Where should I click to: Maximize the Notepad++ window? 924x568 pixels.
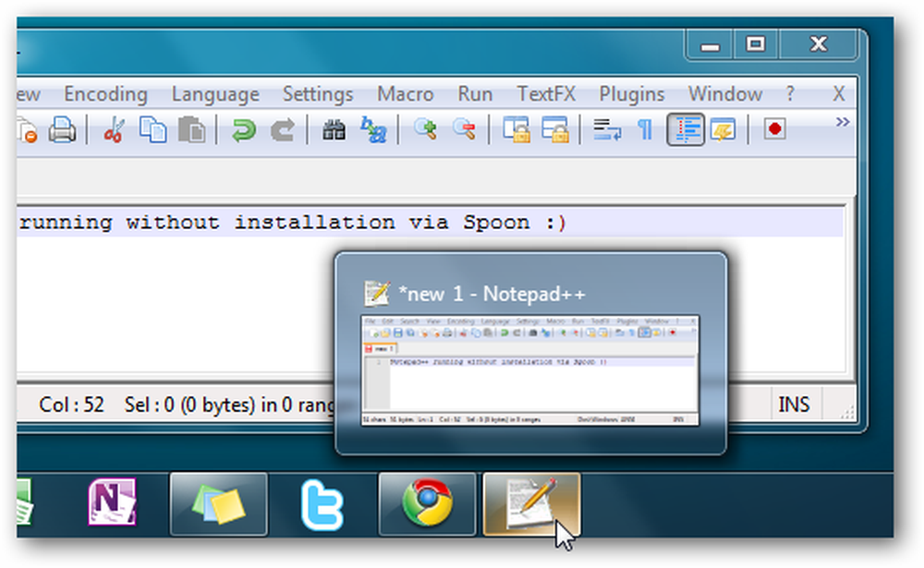pyautogui.click(x=756, y=44)
